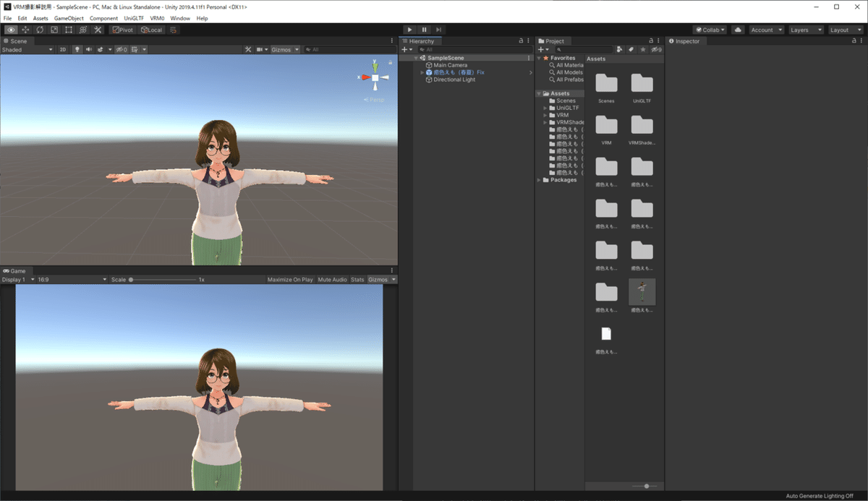Open Shaded draw mode dropdown

click(x=27, y=49)
